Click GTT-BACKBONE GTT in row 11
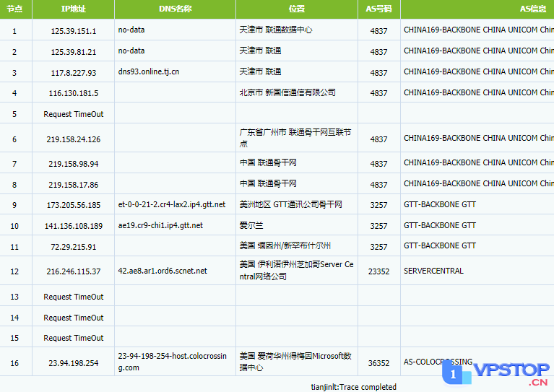The height and width of the screenshot is (392, 554). (x=440, y=245)
